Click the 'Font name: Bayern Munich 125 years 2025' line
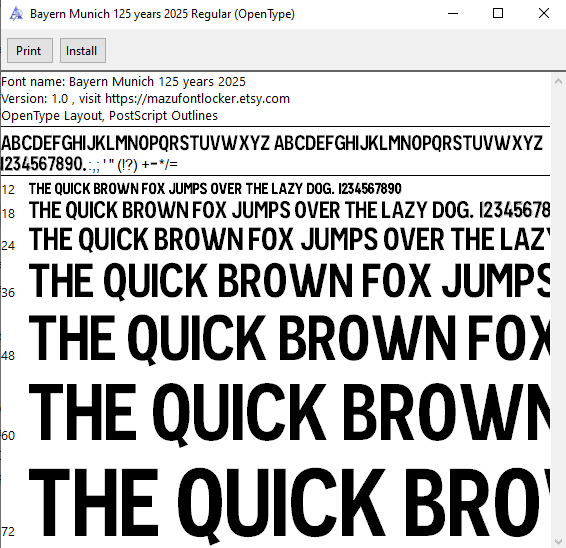Image resolution: width=566 pixels, height=548 pixels. click(123, 82)
